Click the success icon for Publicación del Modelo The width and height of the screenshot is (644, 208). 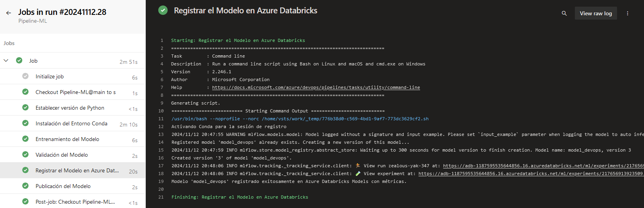pyautogui.click(x=25, y=186)
